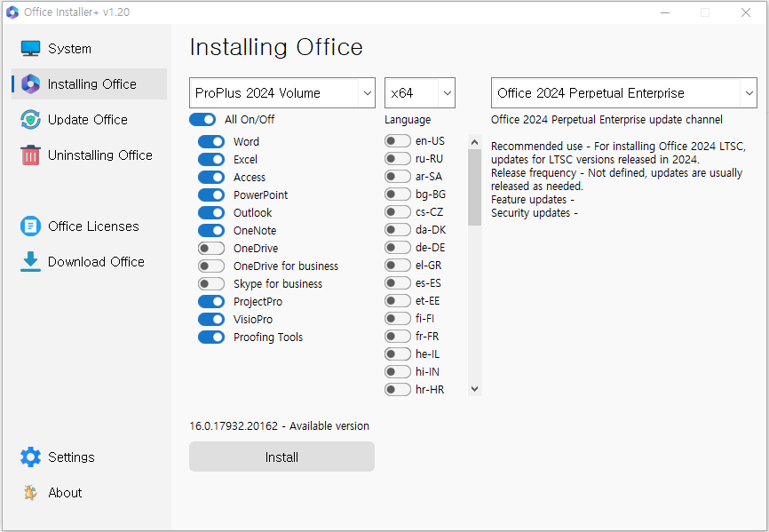Image resolution: width=769 pixels, height=532 pixels.
Task: Switch to Download Office page
Action: [x=90, y=262]
